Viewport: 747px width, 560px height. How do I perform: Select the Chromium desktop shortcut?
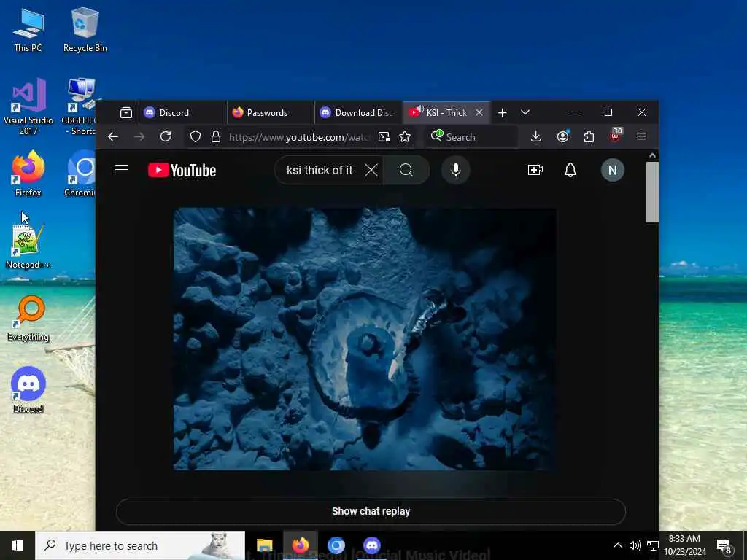tap(80, 174)
